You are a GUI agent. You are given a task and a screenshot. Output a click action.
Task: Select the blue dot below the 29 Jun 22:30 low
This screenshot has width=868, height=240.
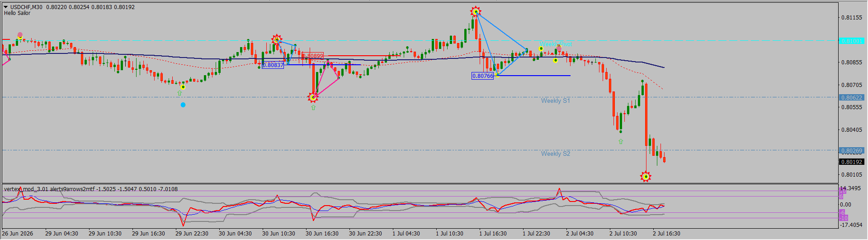pyautogui.click(x=183, y=105)
